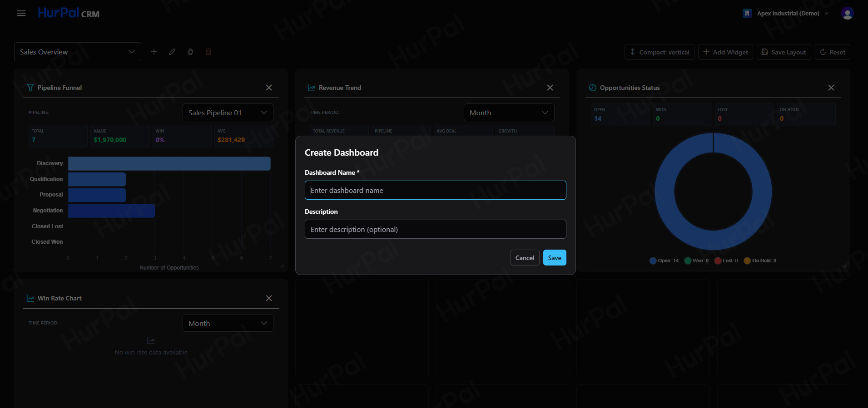Click the Open legend color swatch
This screenshot has height=408, width=868.
tap(653, 261)
